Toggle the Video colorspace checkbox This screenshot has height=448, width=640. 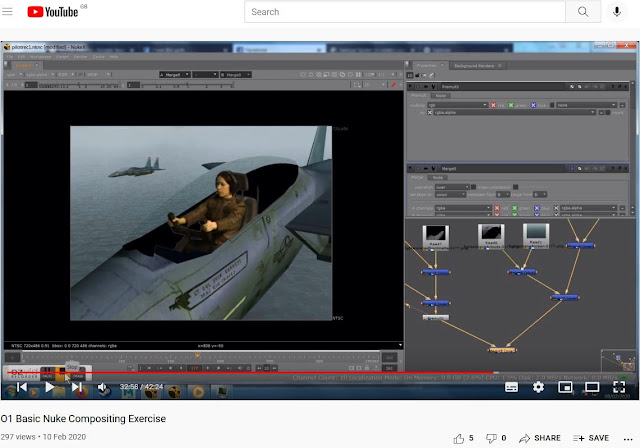473,187
